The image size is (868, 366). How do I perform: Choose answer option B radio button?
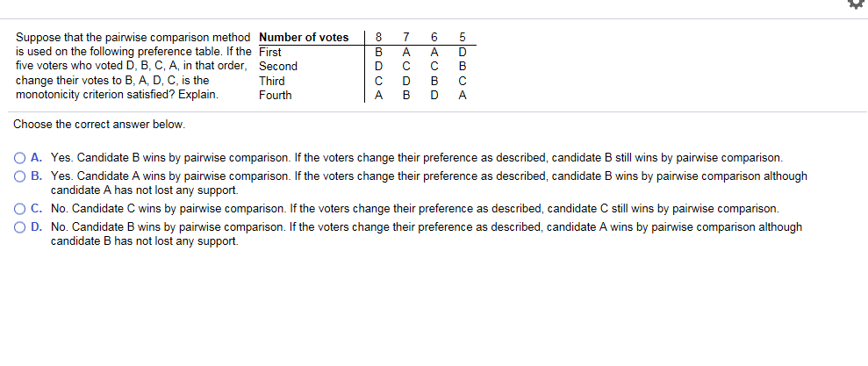tap(19, 176)
